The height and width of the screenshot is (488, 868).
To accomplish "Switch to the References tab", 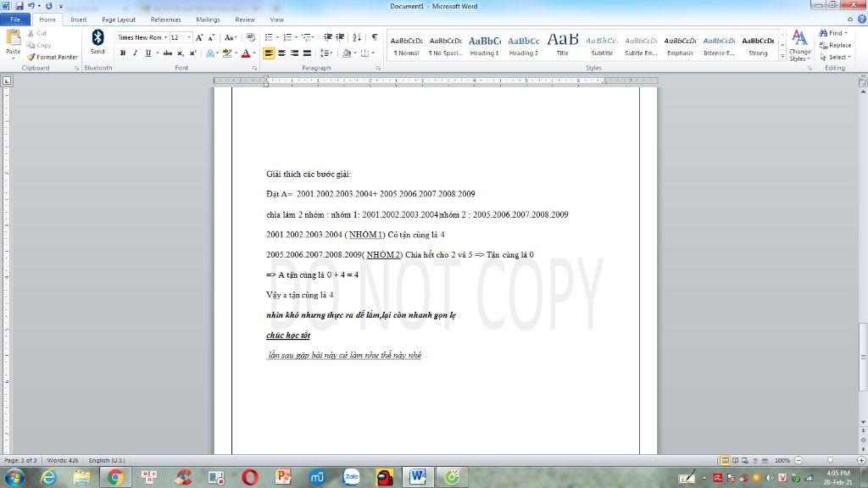I will (165, 19).
